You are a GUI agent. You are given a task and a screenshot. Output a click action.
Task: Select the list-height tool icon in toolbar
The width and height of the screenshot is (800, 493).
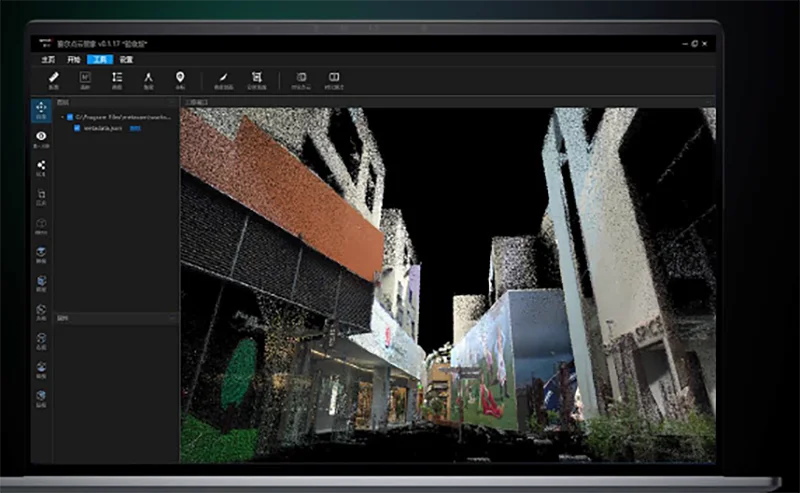(116, 77)
